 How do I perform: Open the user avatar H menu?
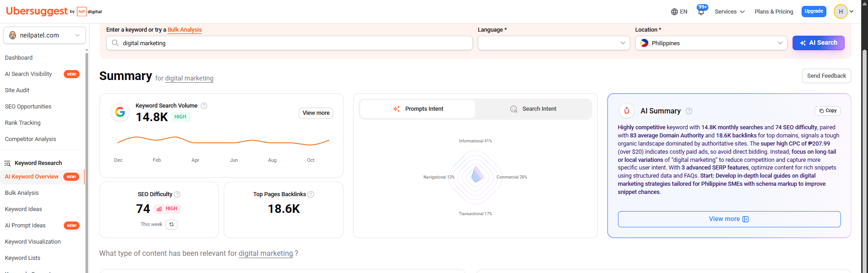840,12
